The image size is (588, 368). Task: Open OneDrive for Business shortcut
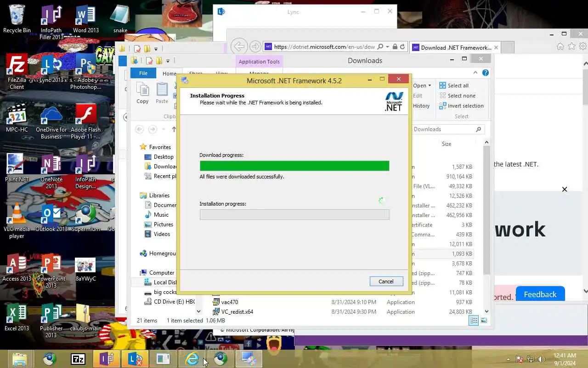pos(51,121)
